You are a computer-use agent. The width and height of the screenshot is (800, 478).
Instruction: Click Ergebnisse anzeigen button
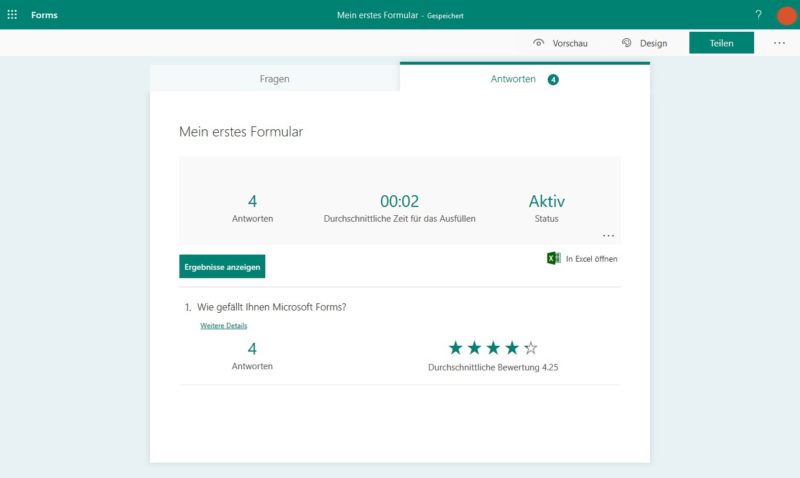point(222,266)
